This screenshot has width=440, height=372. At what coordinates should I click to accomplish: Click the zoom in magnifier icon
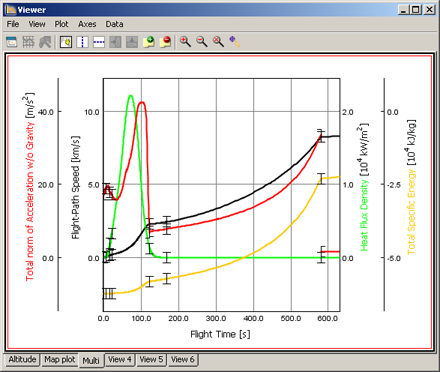point(185,42)
